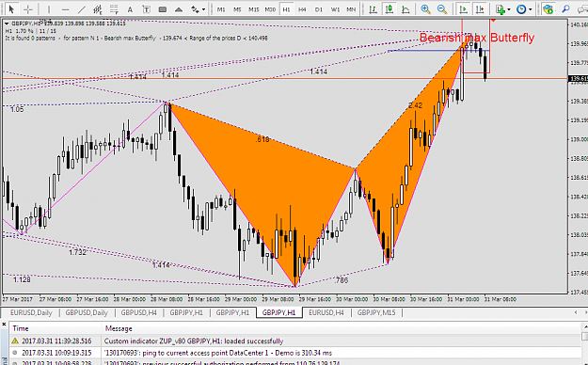The image size is (588, 365).
Task: Open the Periods clock icon
Action: coord(521,9)
